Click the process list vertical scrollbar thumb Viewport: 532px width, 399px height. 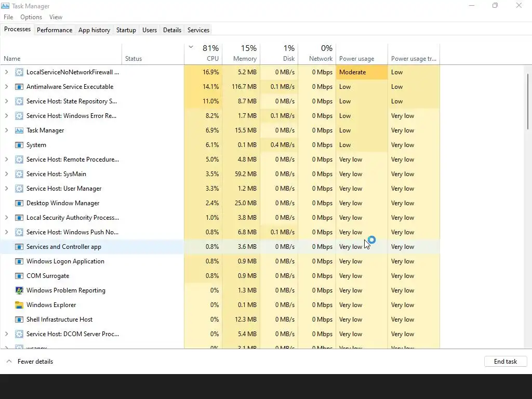coord(528,101)
